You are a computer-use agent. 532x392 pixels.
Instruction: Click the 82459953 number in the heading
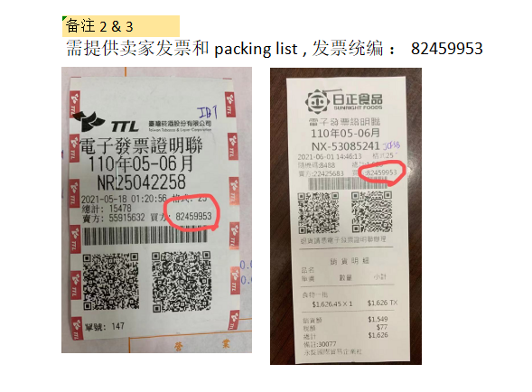446,49
